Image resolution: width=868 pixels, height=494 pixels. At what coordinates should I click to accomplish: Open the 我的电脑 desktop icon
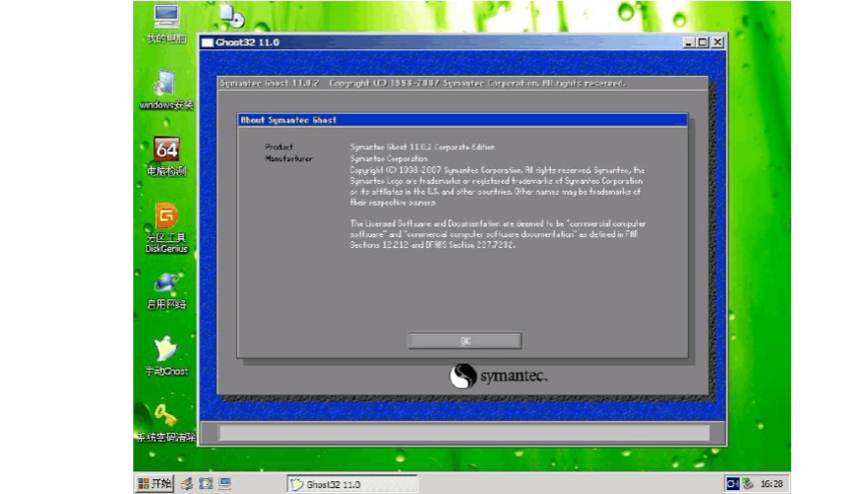click(166, 24)
